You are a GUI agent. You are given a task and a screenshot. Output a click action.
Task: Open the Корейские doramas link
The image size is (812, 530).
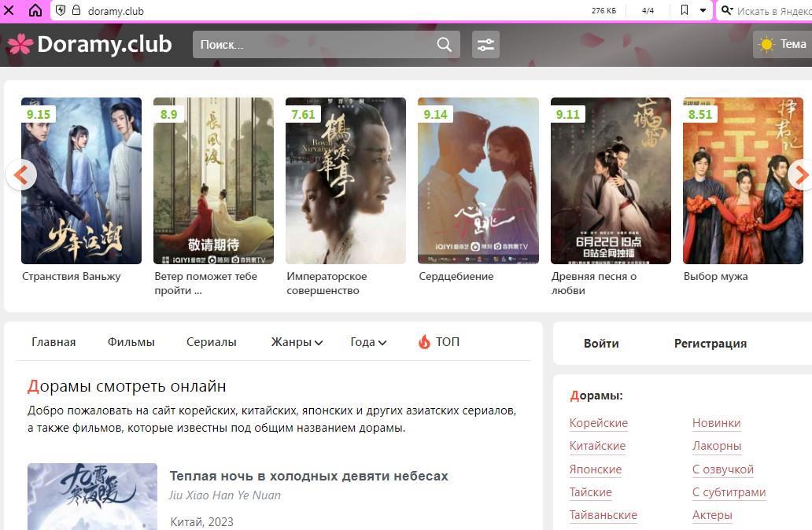[x=598, y=423]
